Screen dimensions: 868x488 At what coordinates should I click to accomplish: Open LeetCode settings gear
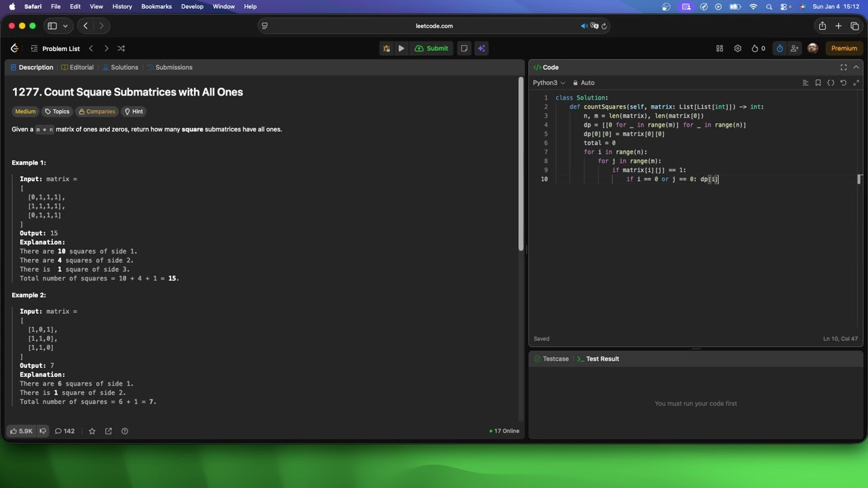(x=738, y=48)
